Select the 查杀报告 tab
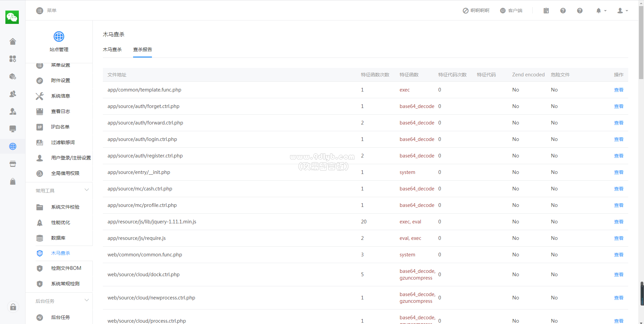Viewport: 644px width, 324px height. [143, 49]
